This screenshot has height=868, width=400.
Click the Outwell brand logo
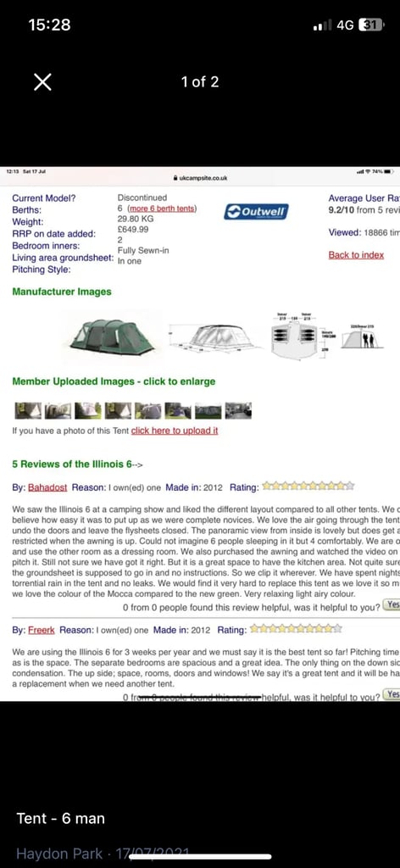click(x=257, y=211)
